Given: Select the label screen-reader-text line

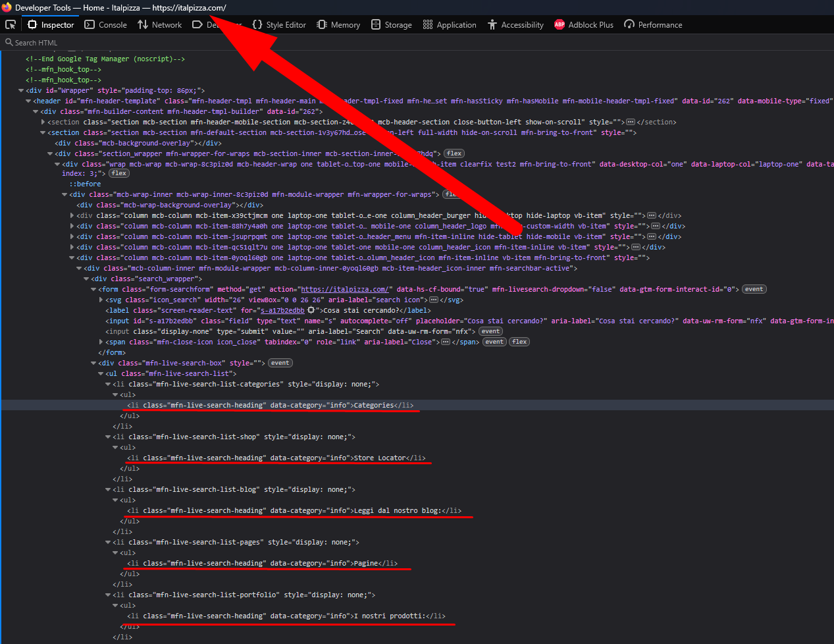Looking at the screenshot, I should pos(269,311).
